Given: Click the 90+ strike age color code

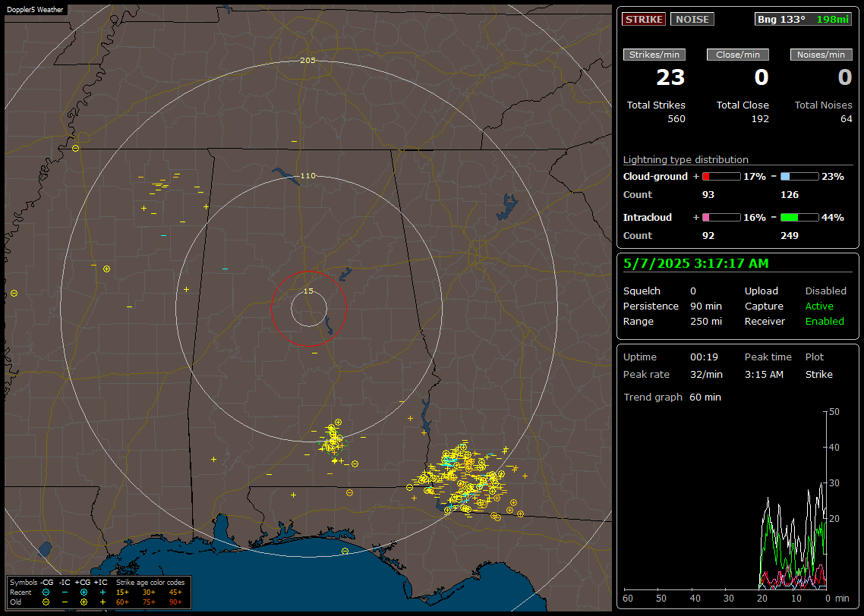Looking at the screenshot, I should 175,602.
